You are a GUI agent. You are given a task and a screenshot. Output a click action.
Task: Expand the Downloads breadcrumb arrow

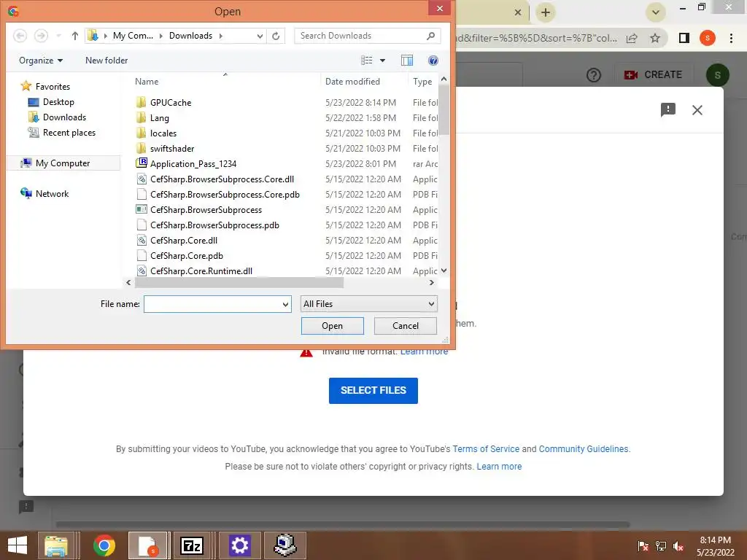coord(220,36)
